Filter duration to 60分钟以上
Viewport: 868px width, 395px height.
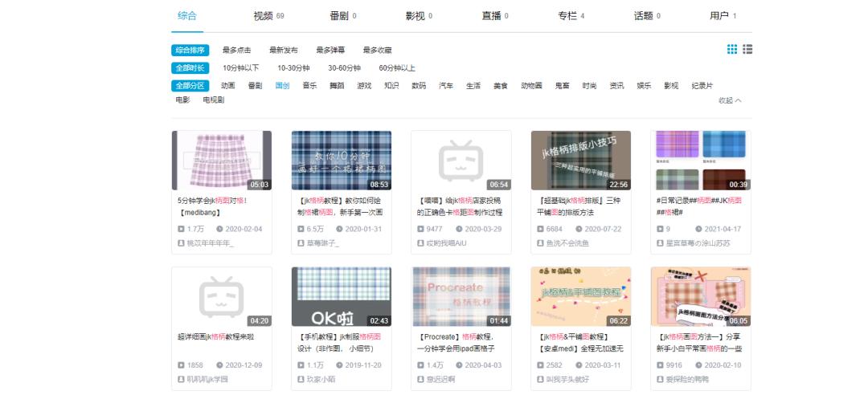click(397, 68)
